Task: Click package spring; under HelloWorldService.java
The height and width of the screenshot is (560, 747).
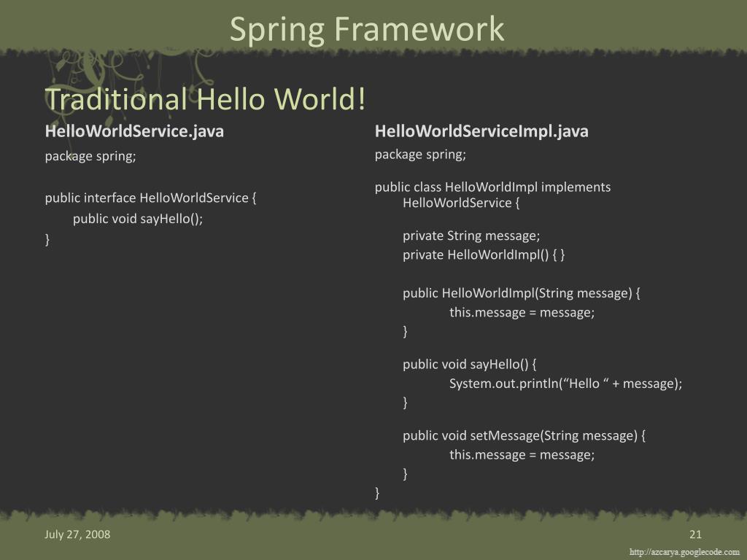Action: point(90,156)
